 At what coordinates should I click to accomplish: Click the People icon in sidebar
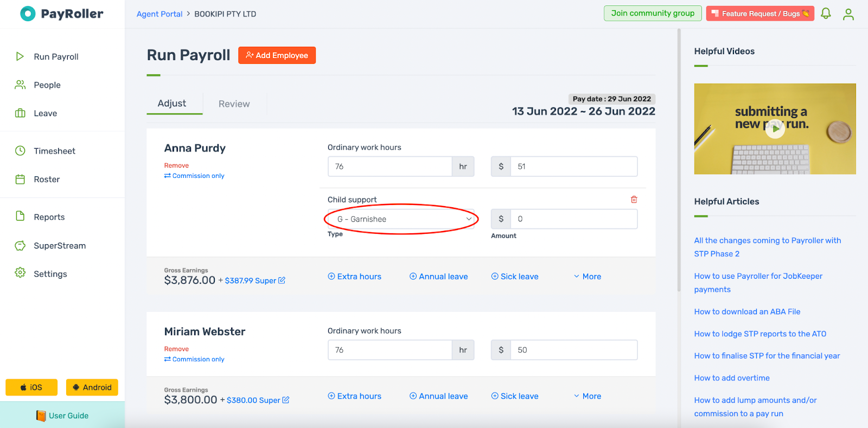20,85
